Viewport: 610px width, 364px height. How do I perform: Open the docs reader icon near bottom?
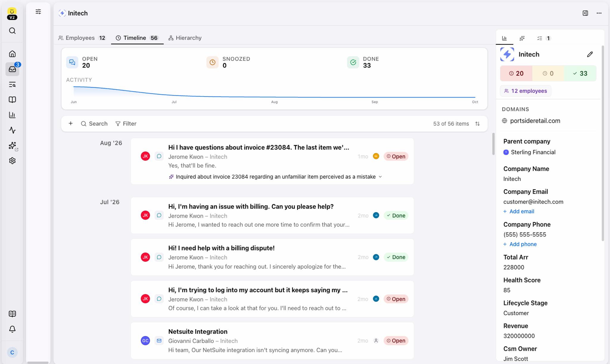pos(12,314)
